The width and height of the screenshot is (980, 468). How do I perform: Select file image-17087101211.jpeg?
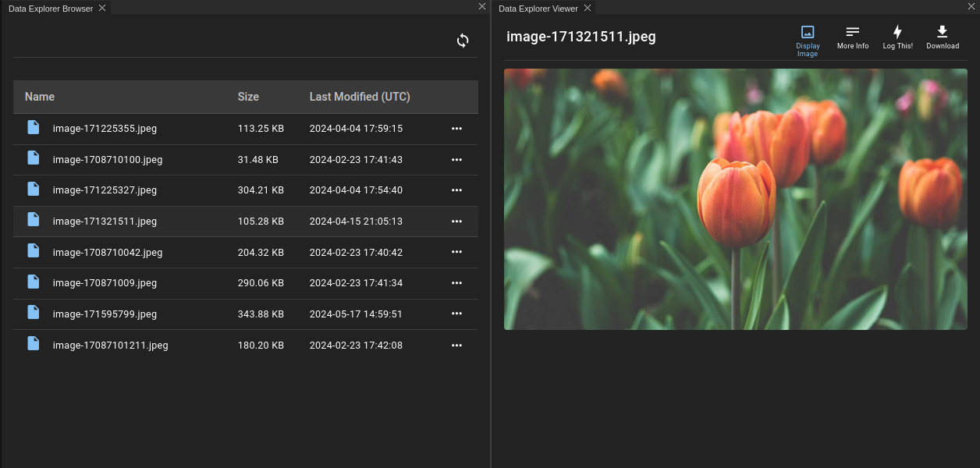(111, 346)
